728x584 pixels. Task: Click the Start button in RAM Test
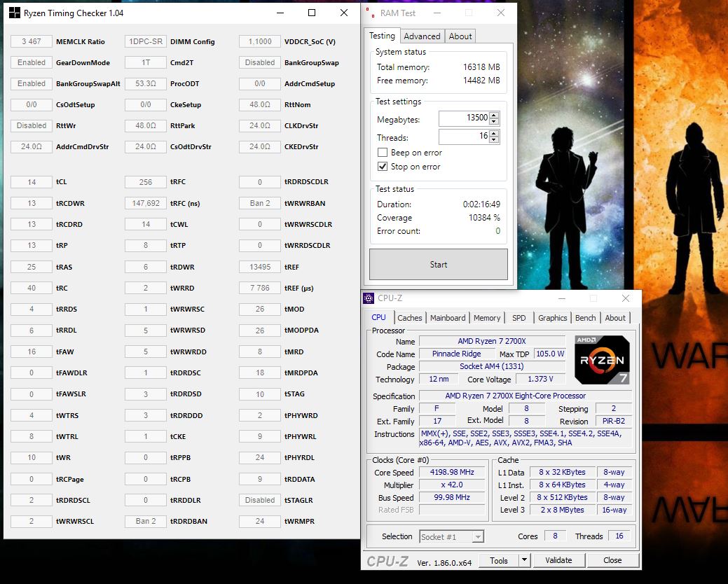pos(439,265)
